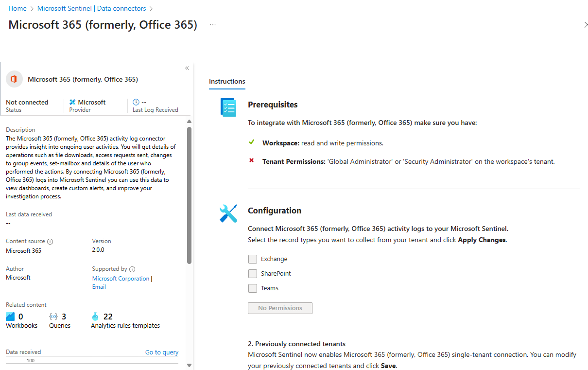The image size is (588, 370).
Task: Click the 0 Workbooks count
Action: tap(20, 317)
